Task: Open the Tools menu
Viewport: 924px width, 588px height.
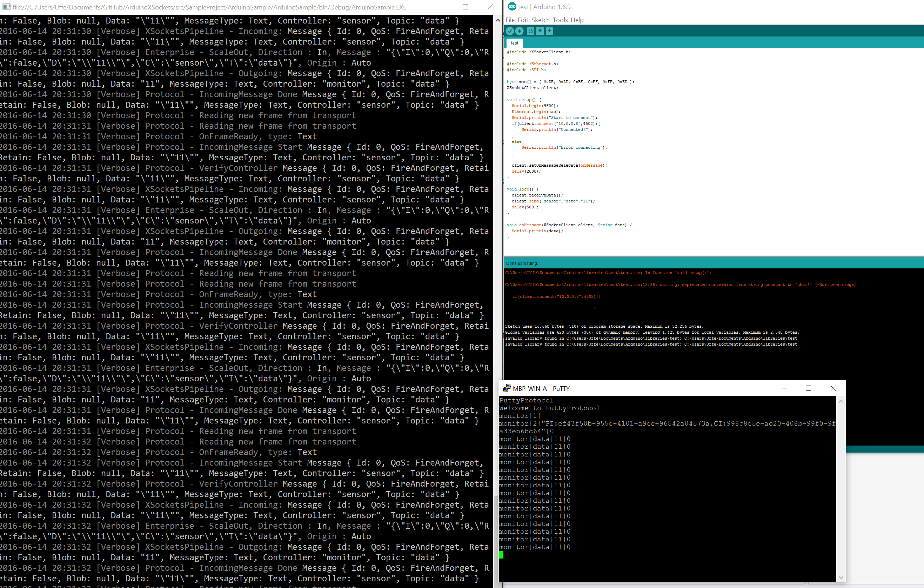Action: coord(560,20)
